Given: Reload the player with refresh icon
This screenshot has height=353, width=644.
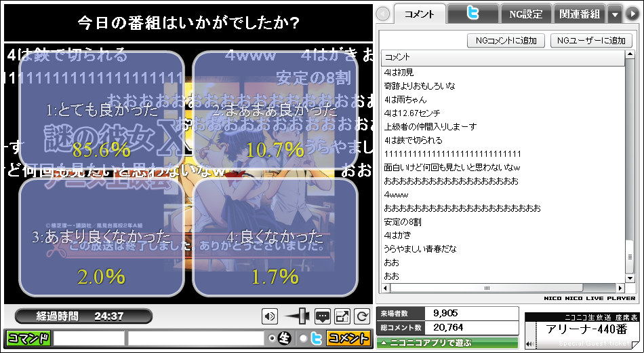Looking at the screenshot, I should [362, 316].
